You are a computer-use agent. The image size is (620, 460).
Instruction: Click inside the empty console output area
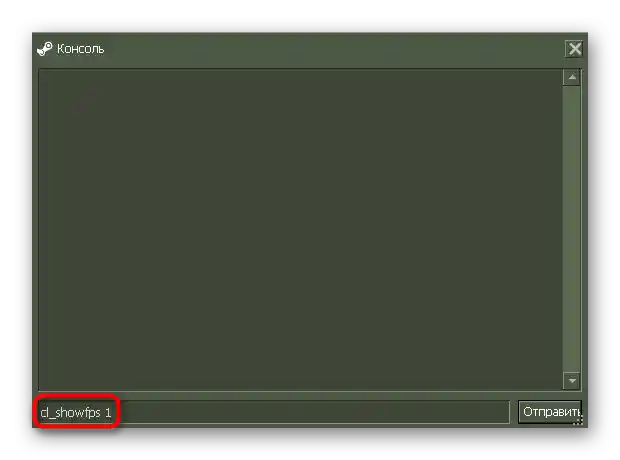click(x=301, y=229)
